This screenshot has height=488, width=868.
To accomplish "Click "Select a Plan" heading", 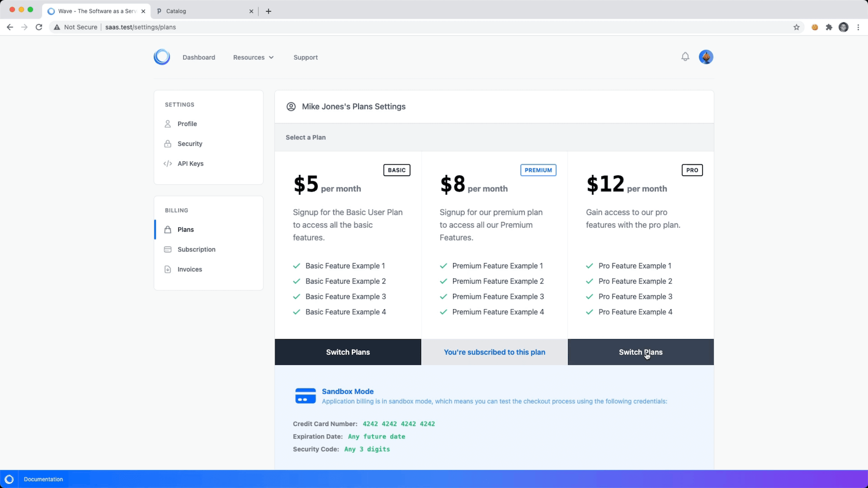I will 306,137.
